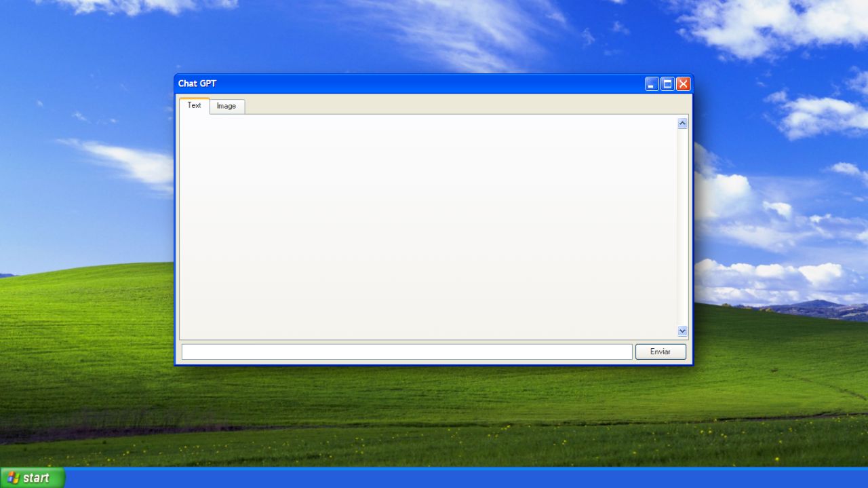Minimize the Chat GPT window
This screenshot has height=488, width=868.
[652, 84]
